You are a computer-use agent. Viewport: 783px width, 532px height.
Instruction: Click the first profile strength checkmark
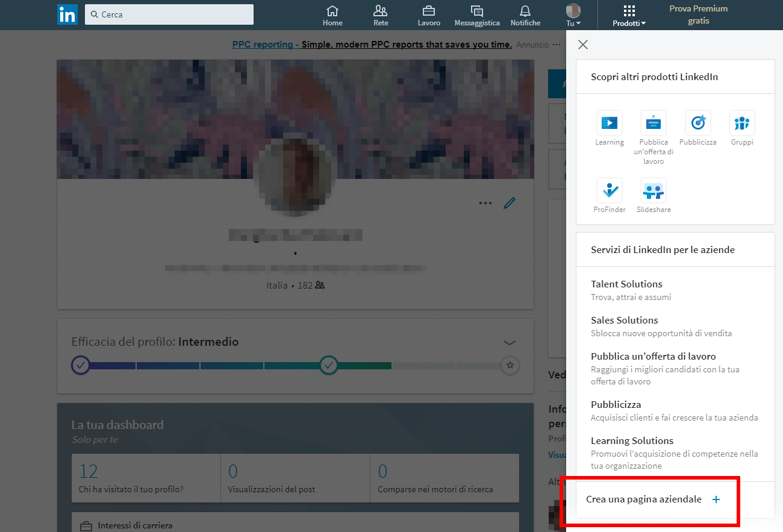80,365
